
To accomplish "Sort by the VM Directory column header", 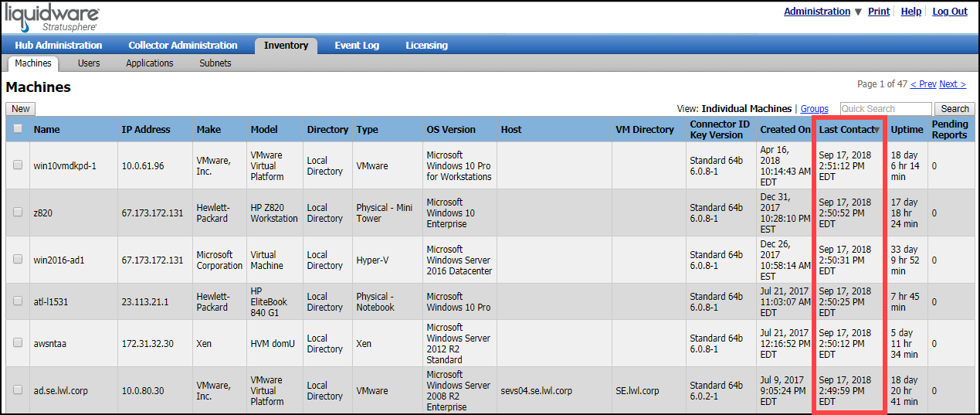I will [x=645, y=130].
